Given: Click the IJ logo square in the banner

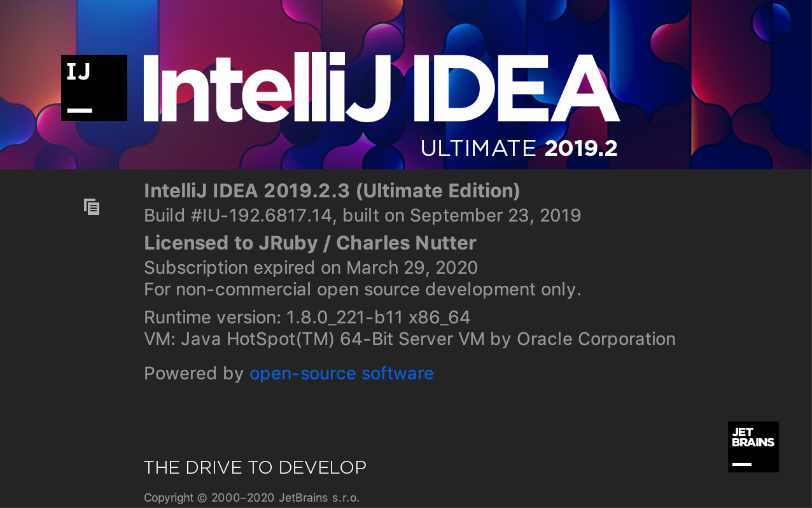Looking at the screenshot, I should click(94, 88).
